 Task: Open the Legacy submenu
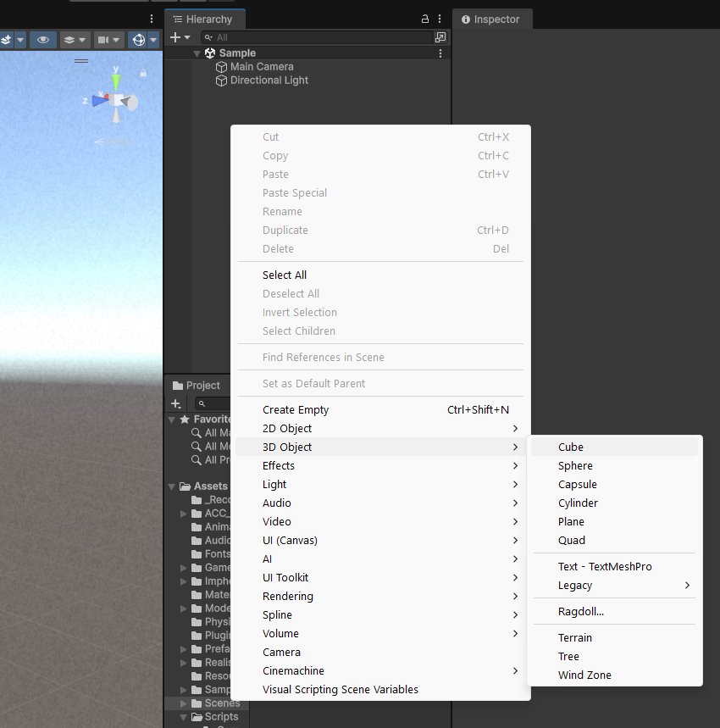click(614, 586)
